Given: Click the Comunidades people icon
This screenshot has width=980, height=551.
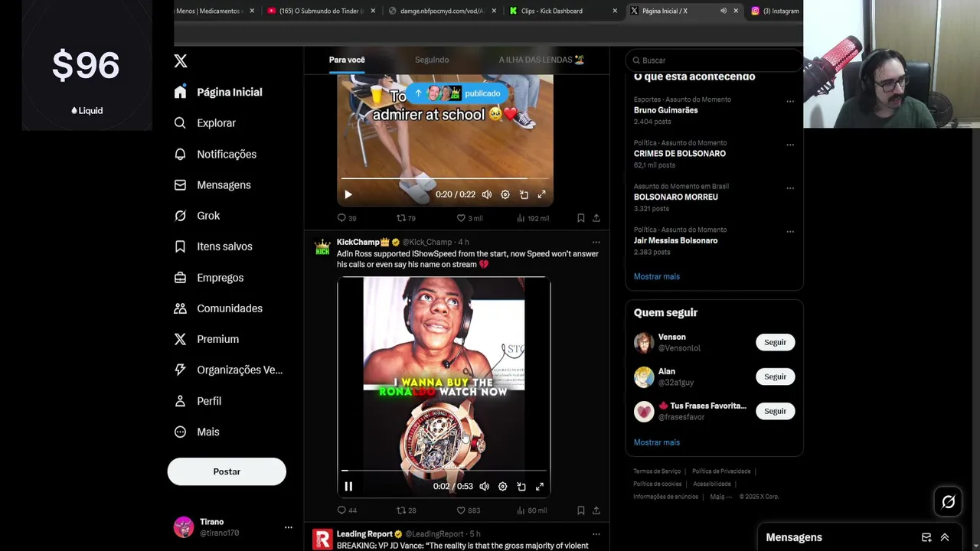Looking at the screenshot, I should point(180,308).
